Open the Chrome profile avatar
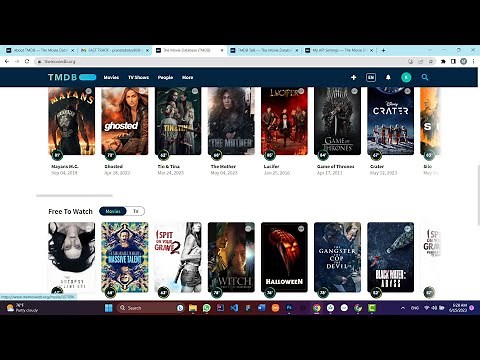 (x=463, y=61)
